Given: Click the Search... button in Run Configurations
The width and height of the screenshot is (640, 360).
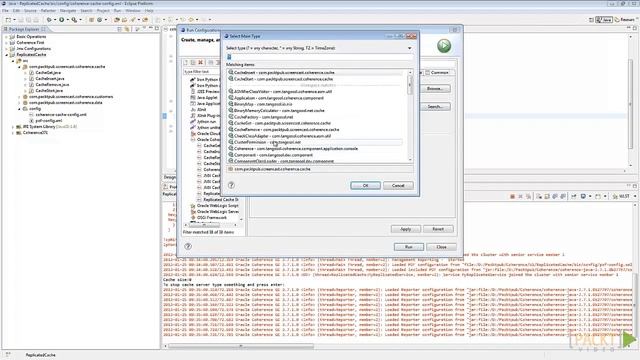Looking at the screenshot, I should (435, 107).
